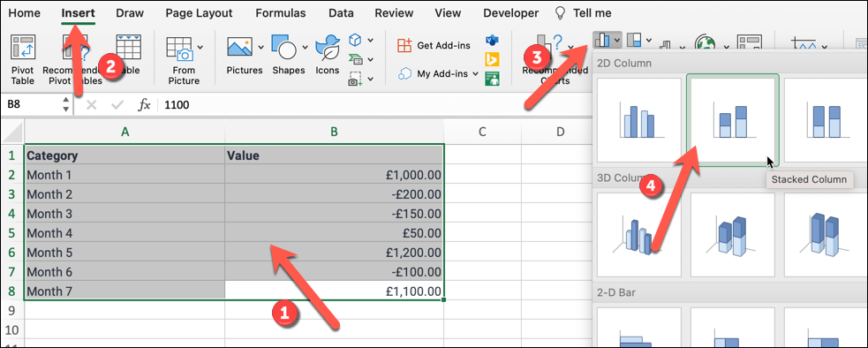Expand the From Picture dropdown arrow
The image size is (868, 348).
200,47
